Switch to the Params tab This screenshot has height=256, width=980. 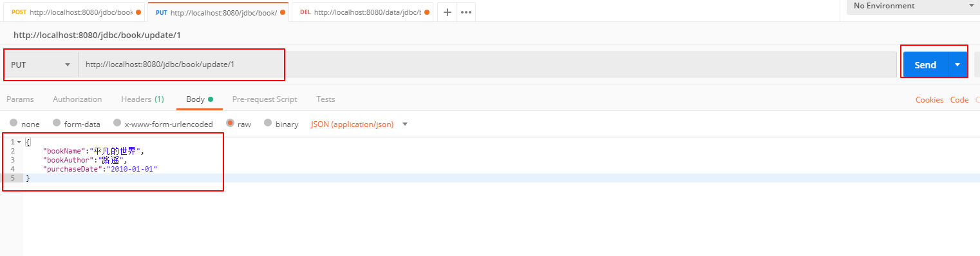pos(20,99)
